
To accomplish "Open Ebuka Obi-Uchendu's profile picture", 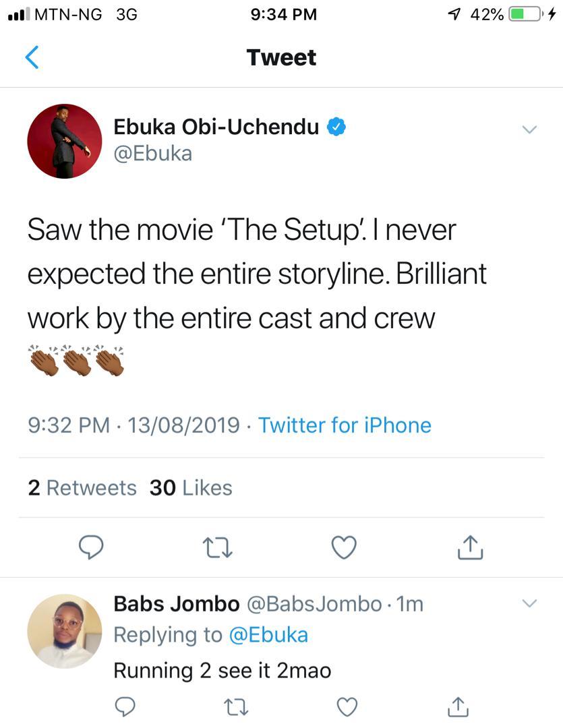I will click(x=64, y=141).
